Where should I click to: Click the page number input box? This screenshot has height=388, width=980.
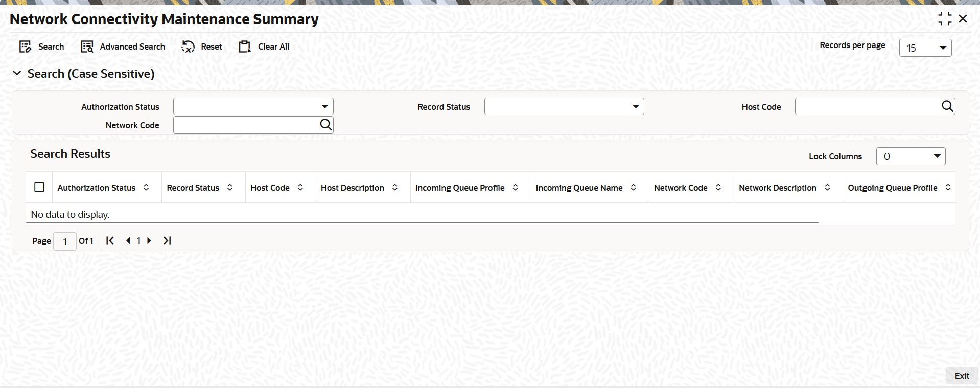tap(65, 241)
